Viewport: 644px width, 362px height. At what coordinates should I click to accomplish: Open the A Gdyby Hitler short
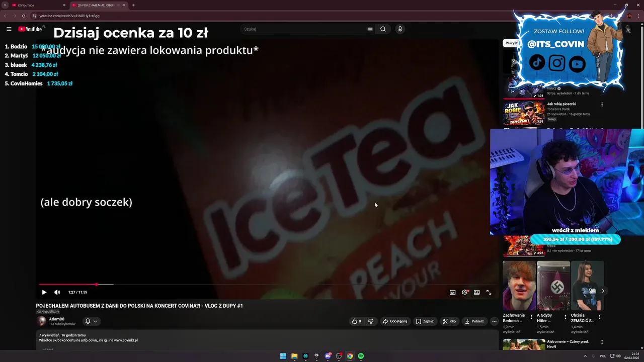553,285
